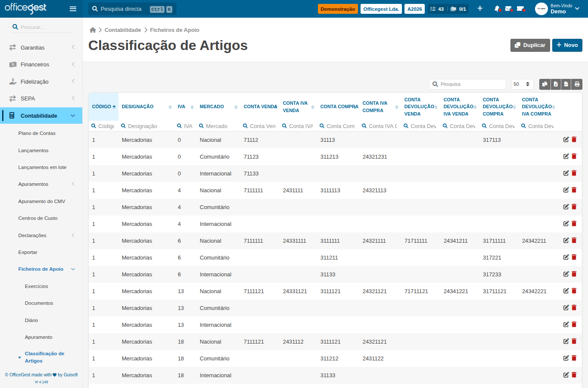The width and height of the screenshot is (588, 388).
Task: Click the Officegest Lda. company button
Action: pyautogui.click(x=381, y=9)
